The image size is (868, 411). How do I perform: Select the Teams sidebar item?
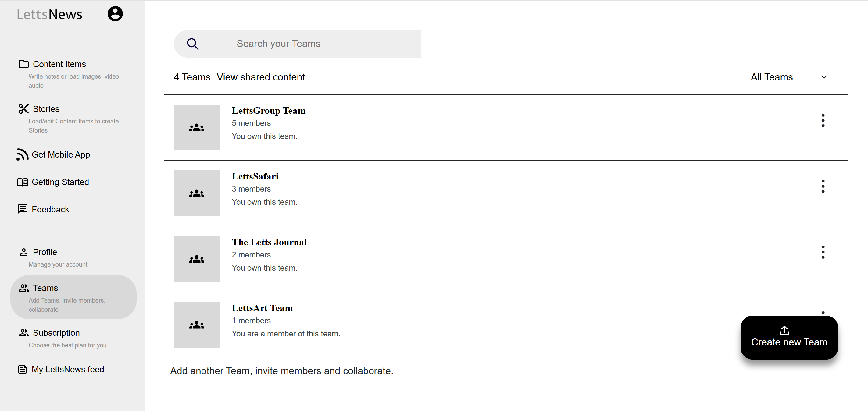click(x=73, y=297)
